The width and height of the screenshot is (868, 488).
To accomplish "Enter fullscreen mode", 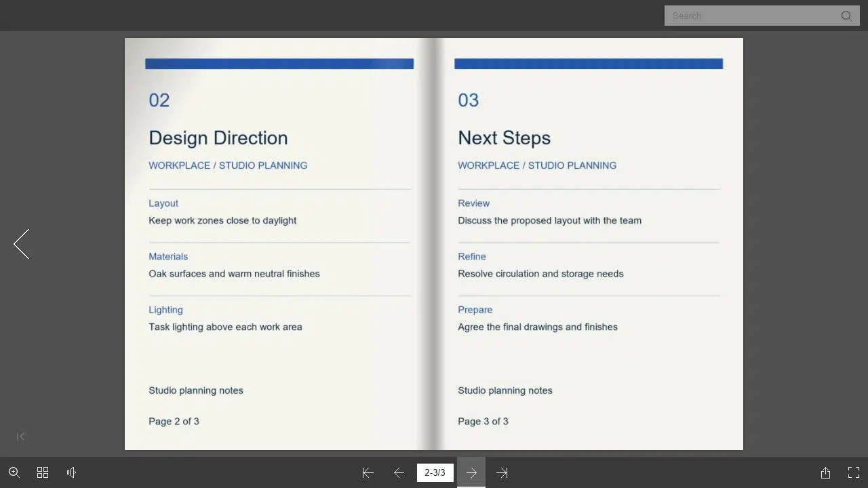I will pos(854,472).
